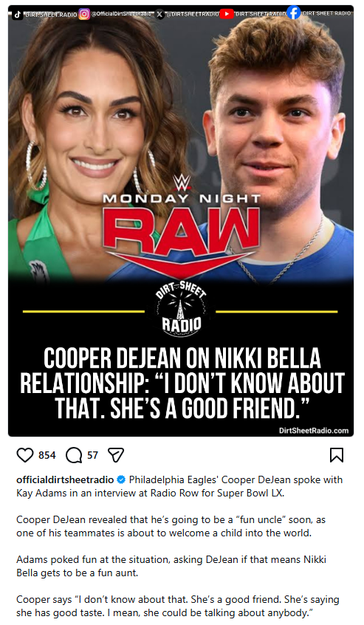Share post using paper plane icon
This screenshot has width=364, height=625.
[x=116, y=455]
